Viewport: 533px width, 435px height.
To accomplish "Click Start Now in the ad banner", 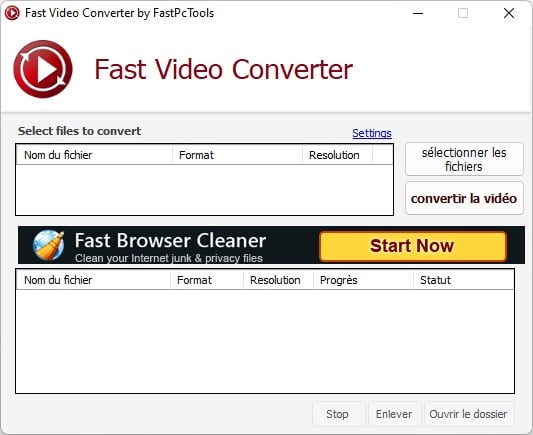I will point(413,246).
